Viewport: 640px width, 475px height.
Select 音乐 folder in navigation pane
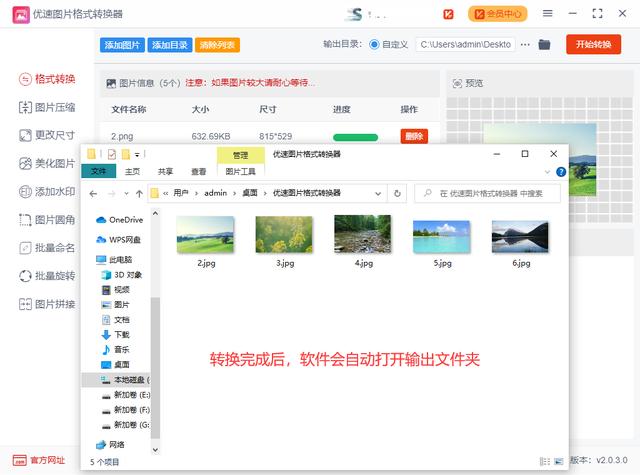coord(116,350)
